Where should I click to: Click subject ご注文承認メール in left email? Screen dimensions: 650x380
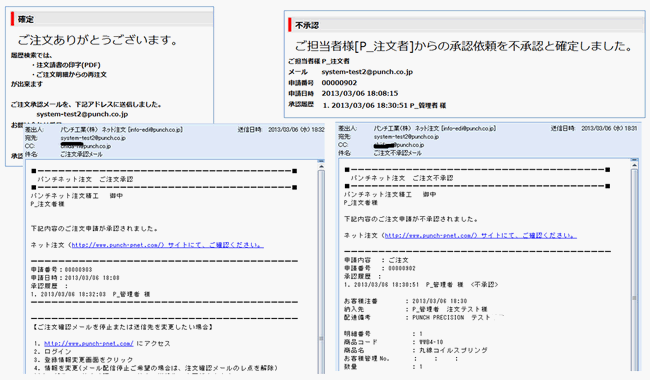81,154
